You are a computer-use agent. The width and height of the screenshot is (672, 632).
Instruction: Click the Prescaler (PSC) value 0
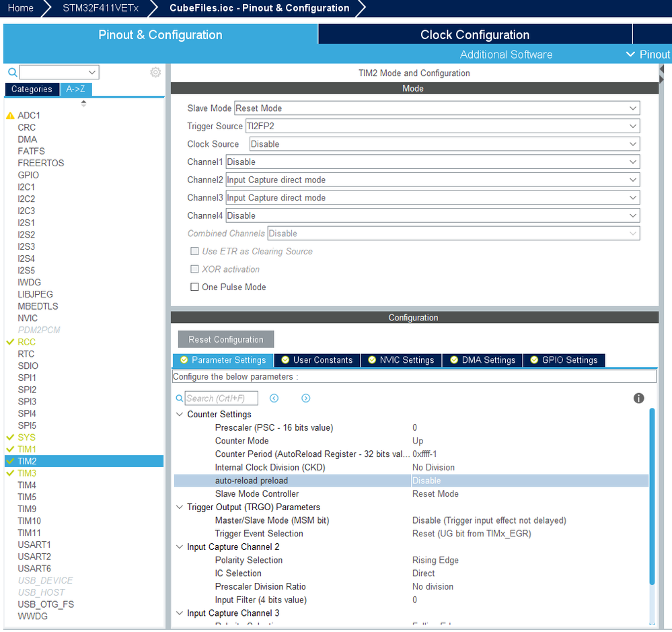[414, 427]
